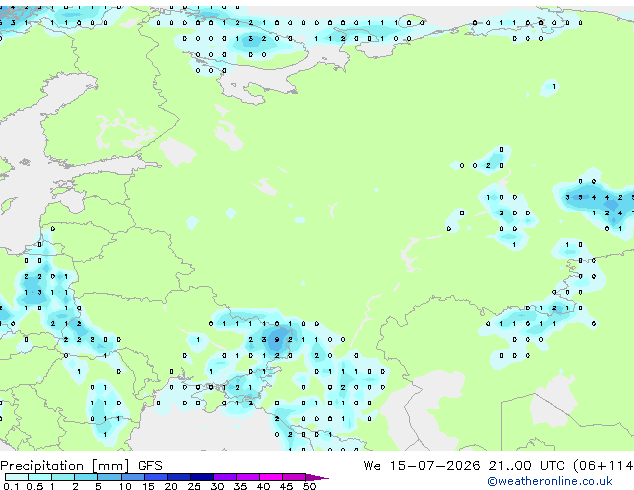Click the 0.1–0.5 mm legend color box
The image size is (634, 490).
[x=17, y=477]
